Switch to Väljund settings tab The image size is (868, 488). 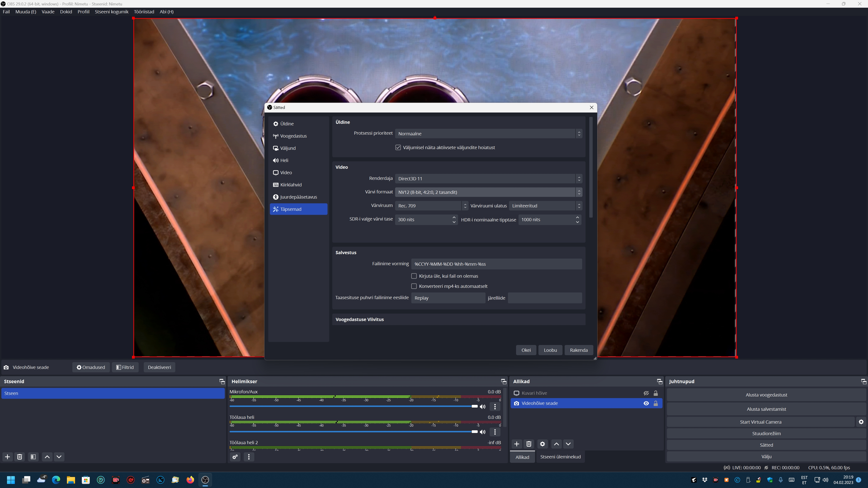coord(288,148)
